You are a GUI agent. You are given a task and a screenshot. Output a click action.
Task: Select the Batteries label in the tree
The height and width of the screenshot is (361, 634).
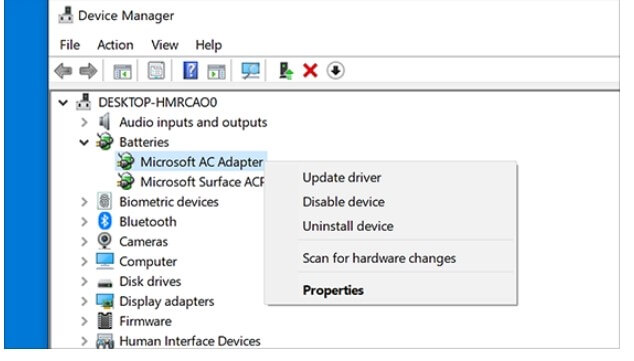pos(144,142)
